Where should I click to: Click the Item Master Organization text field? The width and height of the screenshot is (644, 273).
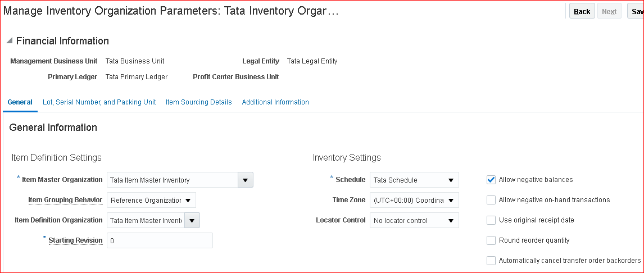[x=173, y=180]
